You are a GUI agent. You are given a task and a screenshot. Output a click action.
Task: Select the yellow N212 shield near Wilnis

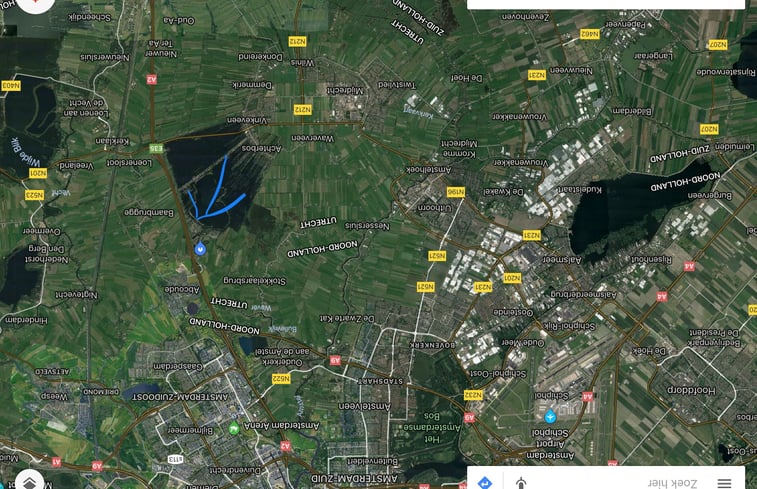tap(297, 42)
